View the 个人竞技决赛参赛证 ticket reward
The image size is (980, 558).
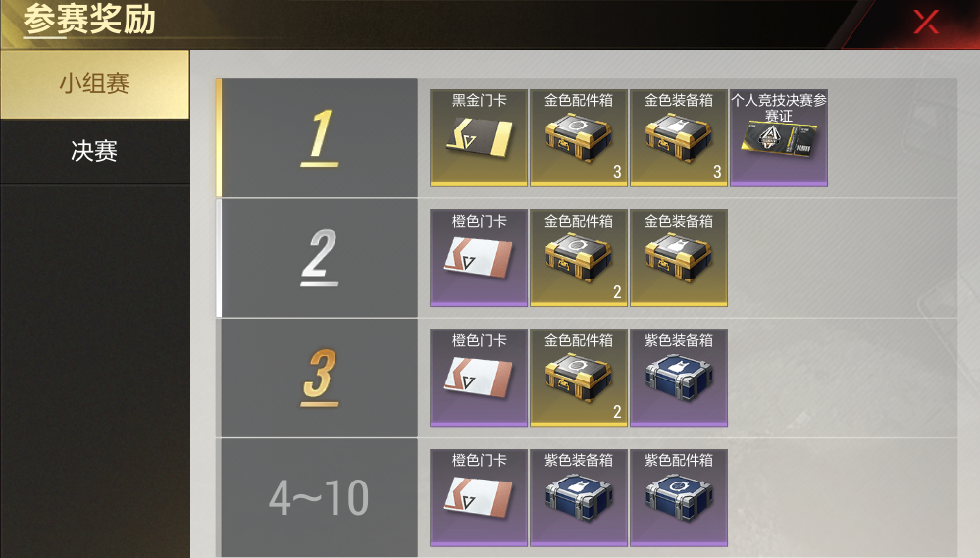(779, 138)
